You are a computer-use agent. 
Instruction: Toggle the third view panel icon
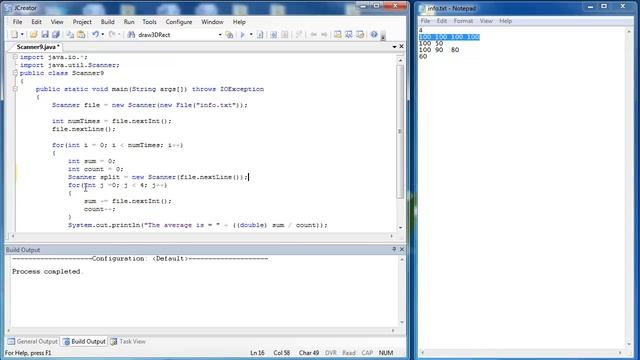coord(360,35)
